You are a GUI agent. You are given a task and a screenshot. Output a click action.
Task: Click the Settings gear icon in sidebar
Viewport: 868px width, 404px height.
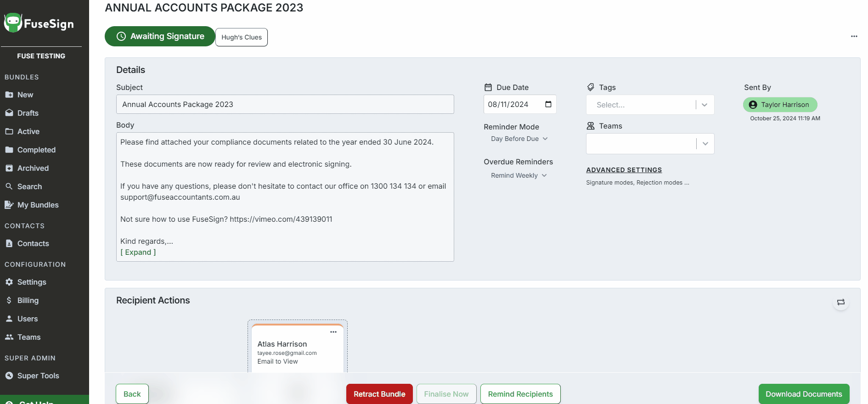tap(9, 282)
